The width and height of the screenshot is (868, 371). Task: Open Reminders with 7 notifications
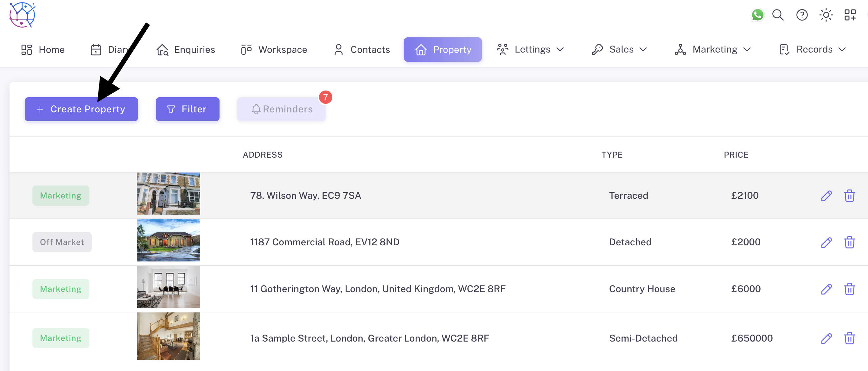click(x=281, y=109)
